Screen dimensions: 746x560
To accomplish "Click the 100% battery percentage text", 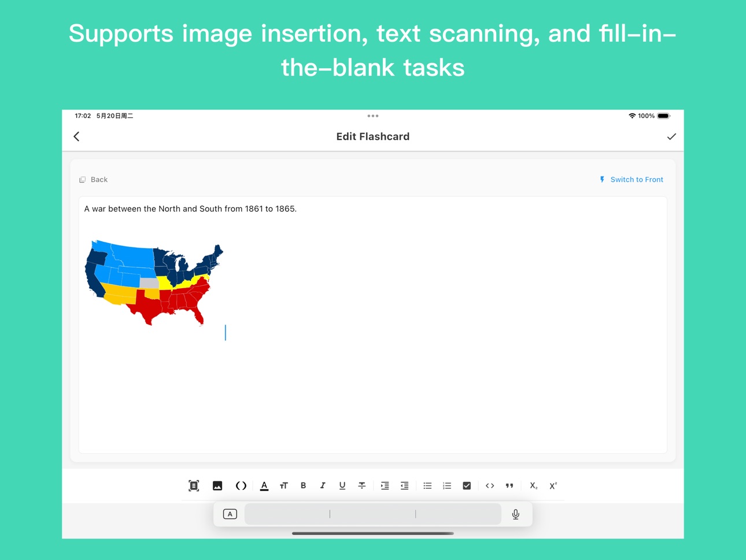I will [x=647, y=116].
